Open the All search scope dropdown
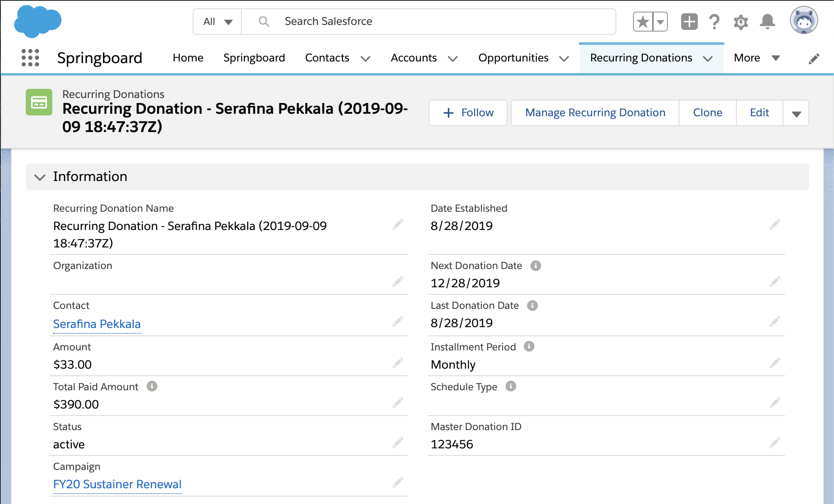Viewport: 834px width, 504px height. 217,21
